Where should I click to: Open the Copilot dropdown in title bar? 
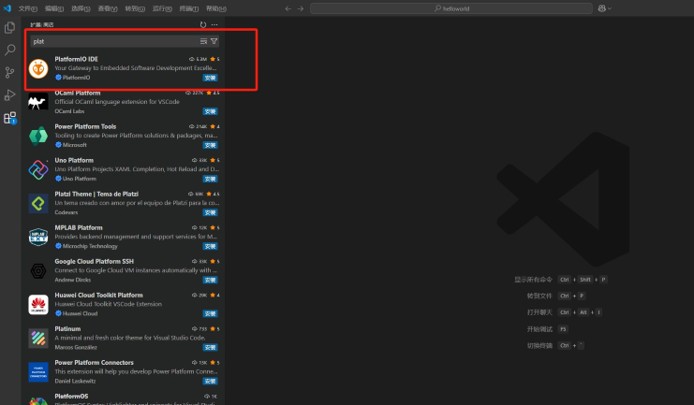click(604, 7)
